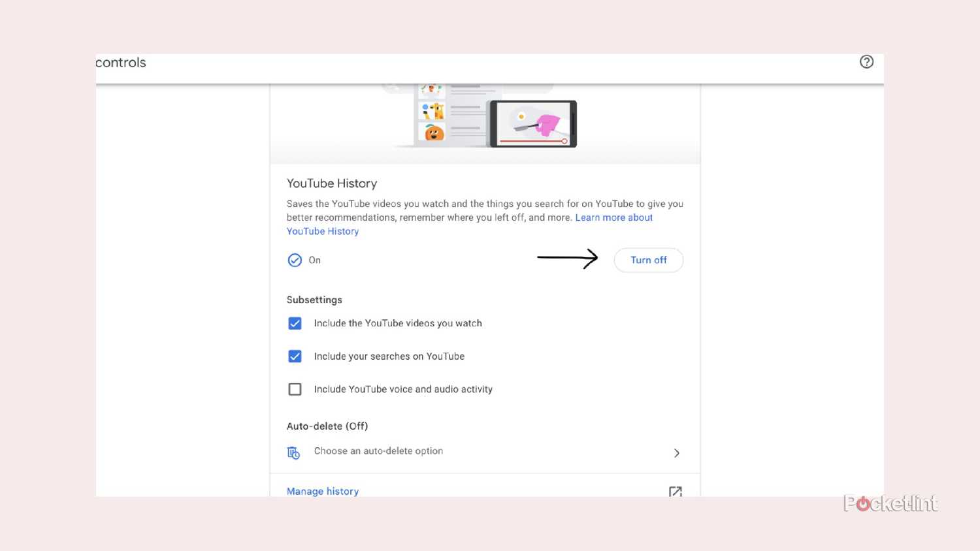Uncheck Include the YouTube videos you watch

pos(295,324)
